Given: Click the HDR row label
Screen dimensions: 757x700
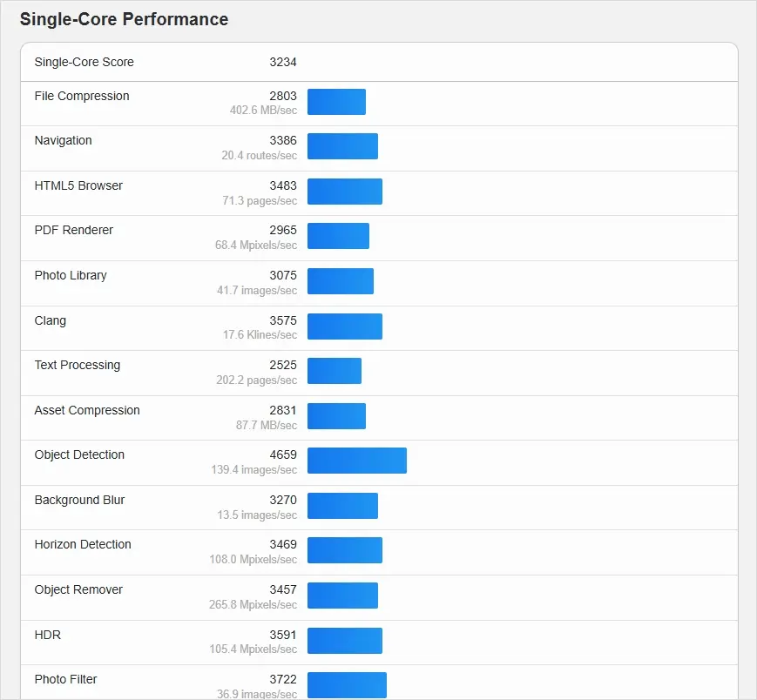Looking at the screenshot, I should click(x=47, y=635).
